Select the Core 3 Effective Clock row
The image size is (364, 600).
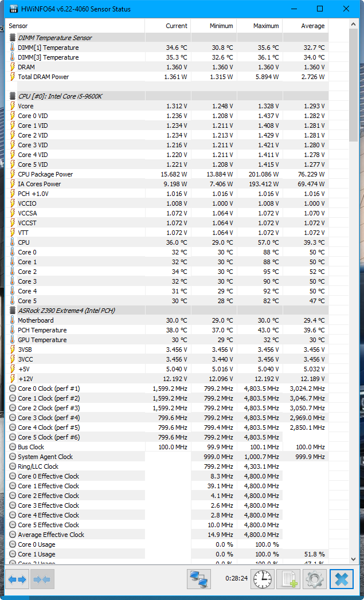167,505
